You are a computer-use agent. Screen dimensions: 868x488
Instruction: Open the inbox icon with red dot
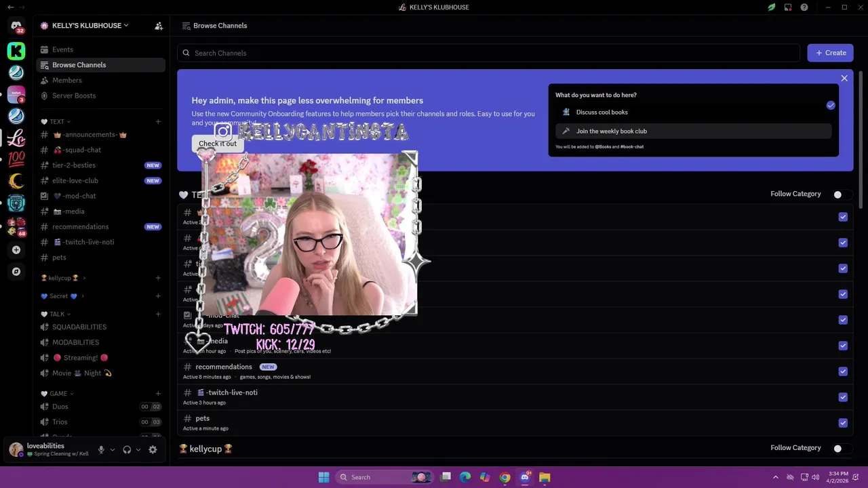pyautogui.click(x=788, y=7)
